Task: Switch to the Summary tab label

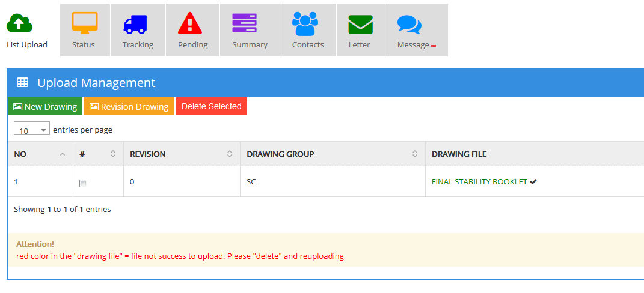Action: (250, 45)
